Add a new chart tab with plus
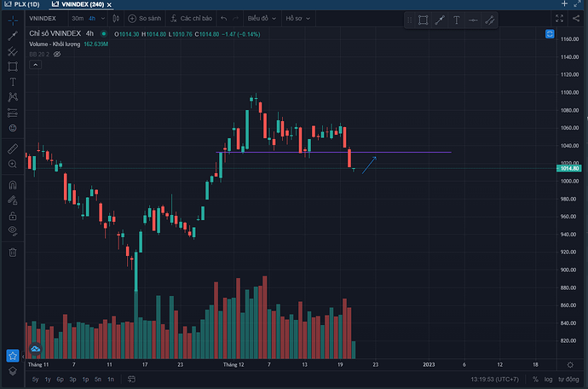588x389 pixels. tap(564, 3)
